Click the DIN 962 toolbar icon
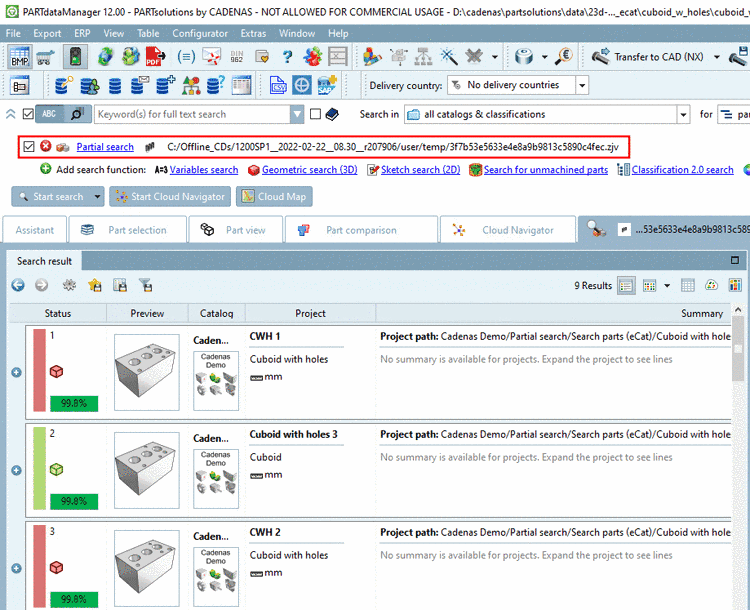Screen dimensions: 750x610 (x=237, y=57)
